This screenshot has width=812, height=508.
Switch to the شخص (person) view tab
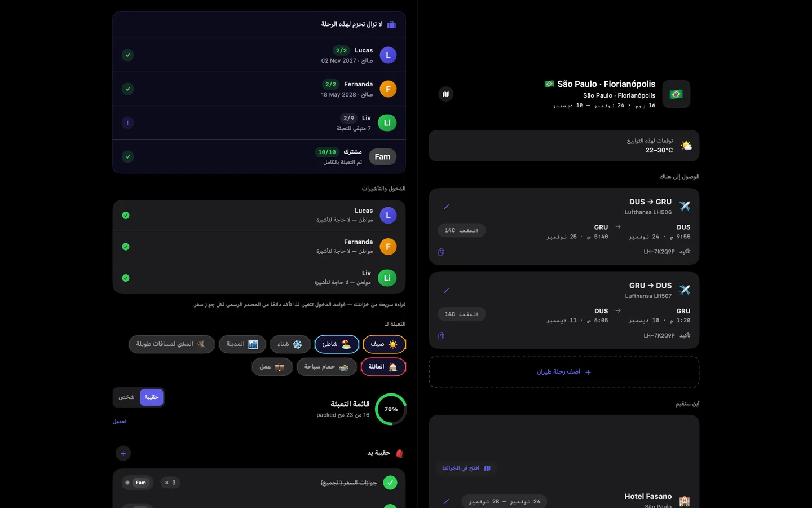(x=126, y=397)
